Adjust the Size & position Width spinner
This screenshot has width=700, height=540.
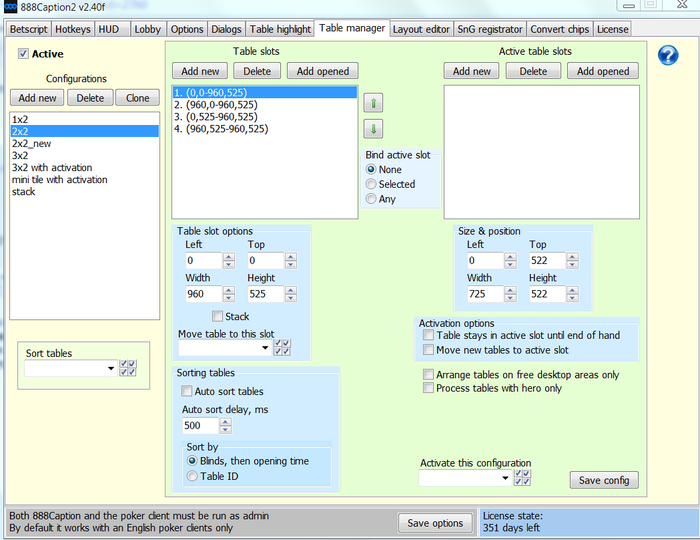click(511, 294)
